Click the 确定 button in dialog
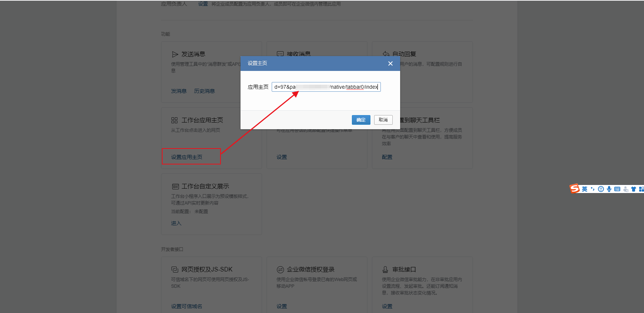The image size is (644, 313). tap(361, 120)
